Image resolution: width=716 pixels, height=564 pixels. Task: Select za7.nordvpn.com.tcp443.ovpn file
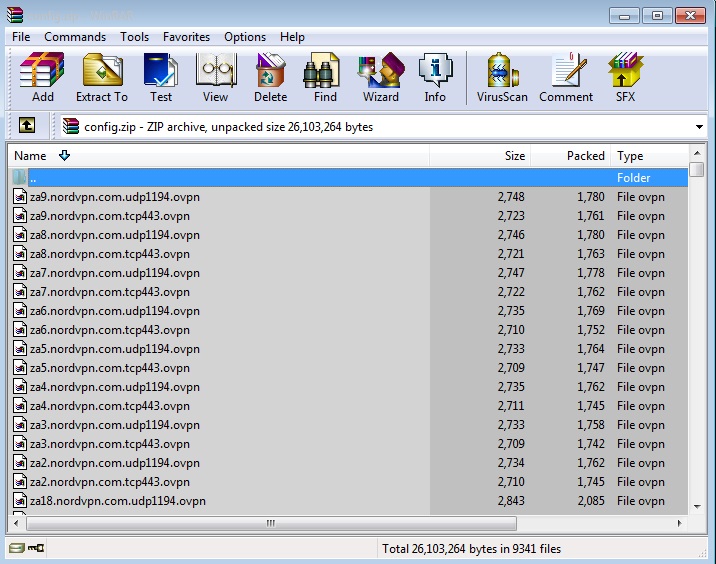pos(348,291)
